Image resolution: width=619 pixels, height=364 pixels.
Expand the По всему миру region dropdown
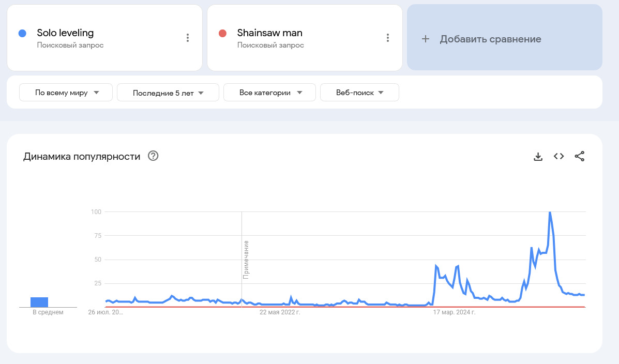(x=66, y=93)
